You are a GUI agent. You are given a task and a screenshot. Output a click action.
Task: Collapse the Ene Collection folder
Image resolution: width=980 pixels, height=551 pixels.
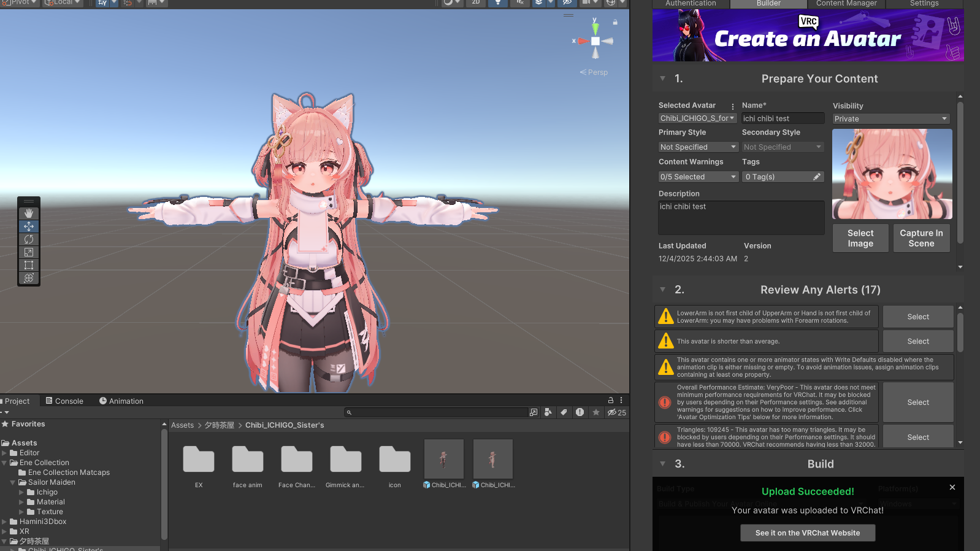[4, 463]
